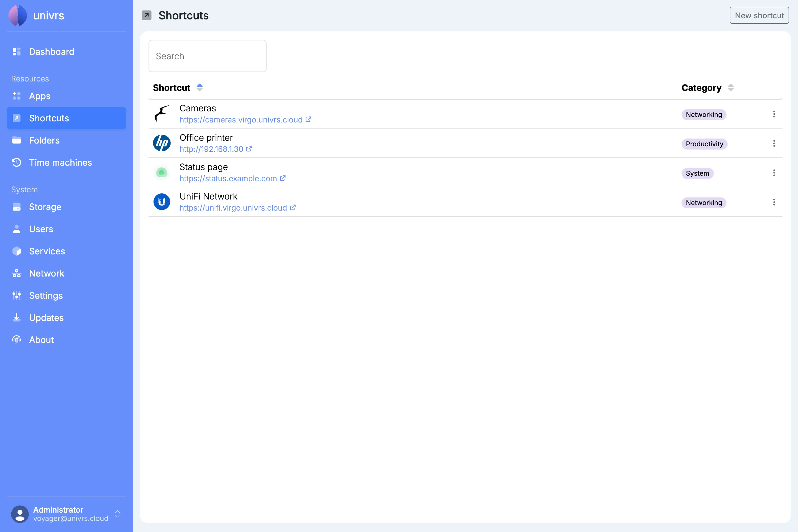Sort table by Category column arrows
The height and width of the screenshot is (532, 798).
pyautogui.click(x=731, y=88)
